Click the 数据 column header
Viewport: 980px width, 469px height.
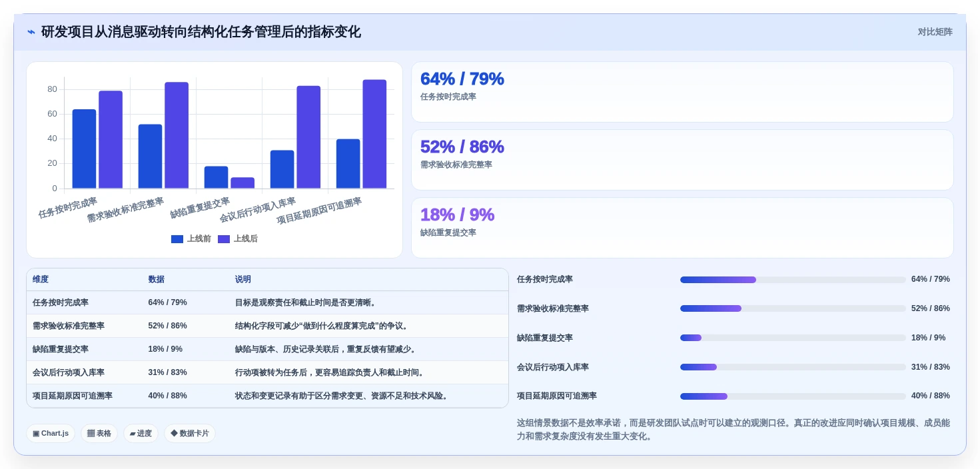(x=157, y=280)
